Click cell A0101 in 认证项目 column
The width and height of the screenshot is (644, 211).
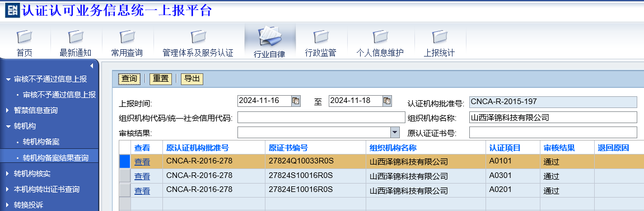pyautogui.click(x=500, y=161)
